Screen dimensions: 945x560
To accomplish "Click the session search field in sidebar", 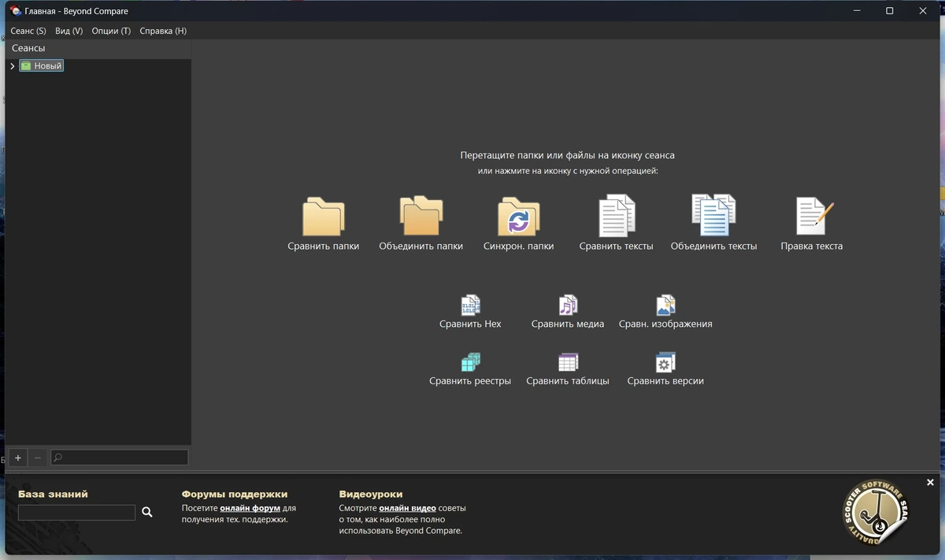I will (120, 458).
